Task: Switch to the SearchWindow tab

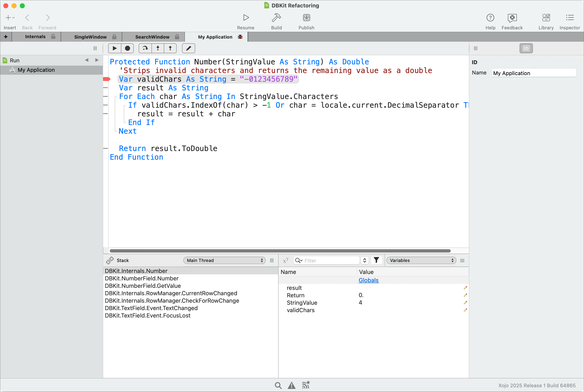Action: click(152, 37)
